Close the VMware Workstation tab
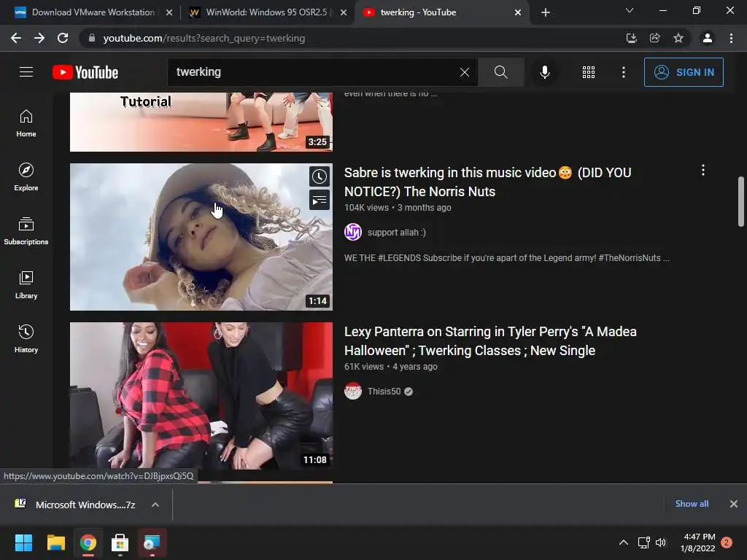Image resolution: width=747 pixels, height=560 pixels. tap(169, 12)
